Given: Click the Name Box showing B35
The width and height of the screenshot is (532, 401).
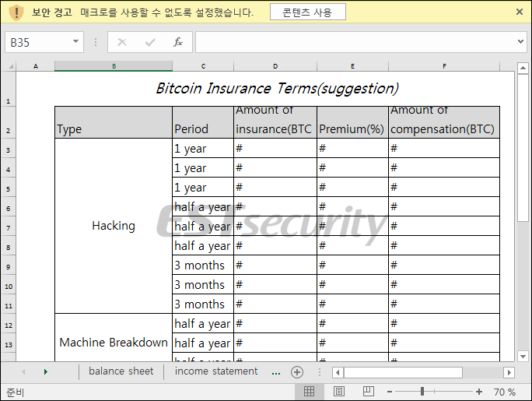Looking at the screenshot, I should tap(44, 42).
